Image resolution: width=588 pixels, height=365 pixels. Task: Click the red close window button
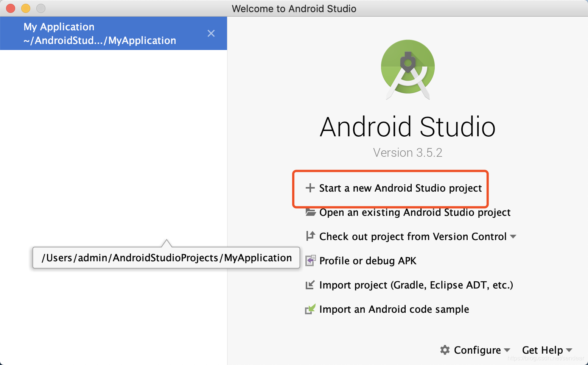(x=11, y=8)
